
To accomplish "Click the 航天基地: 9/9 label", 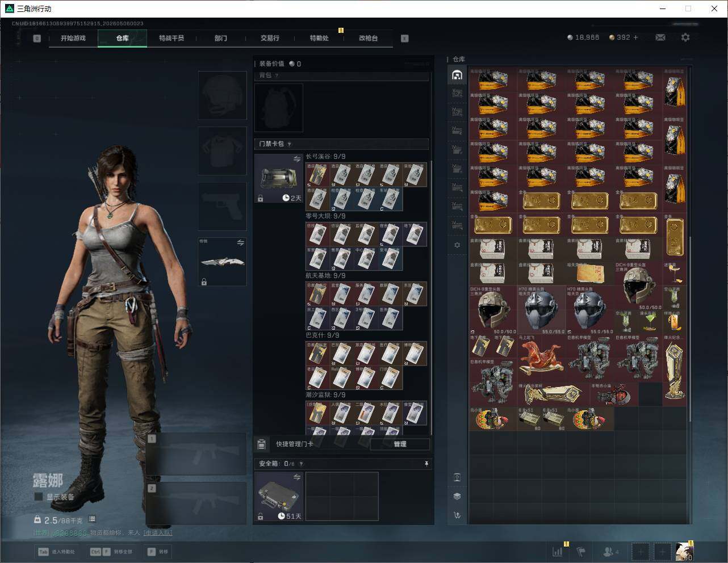I will tap(325, 276).
